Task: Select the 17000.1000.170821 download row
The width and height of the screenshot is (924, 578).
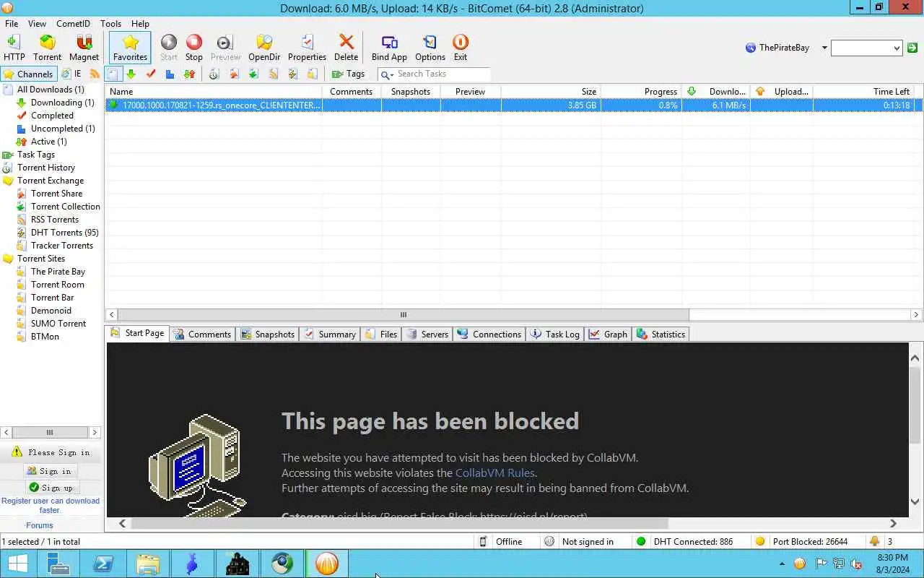Action: pos(514,105)
